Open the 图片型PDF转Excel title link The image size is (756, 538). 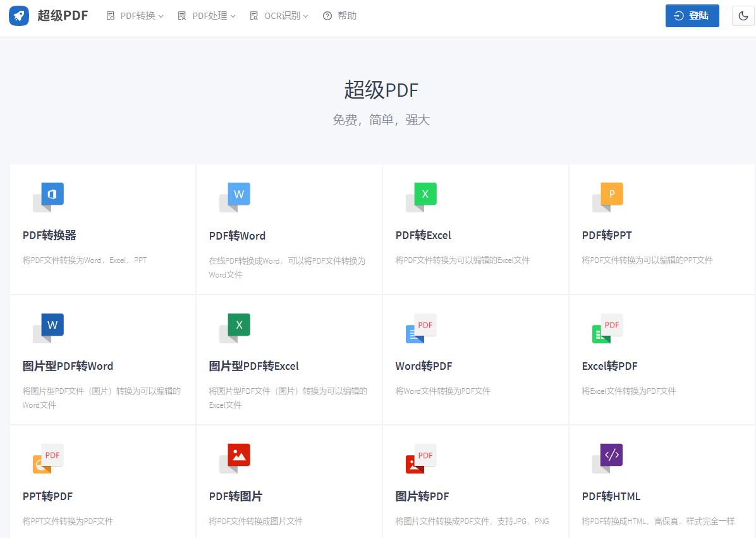pos(253,366)
